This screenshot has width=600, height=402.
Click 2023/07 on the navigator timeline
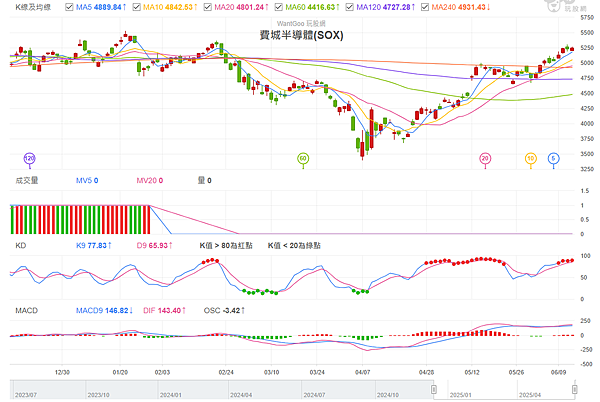point(26,395)
